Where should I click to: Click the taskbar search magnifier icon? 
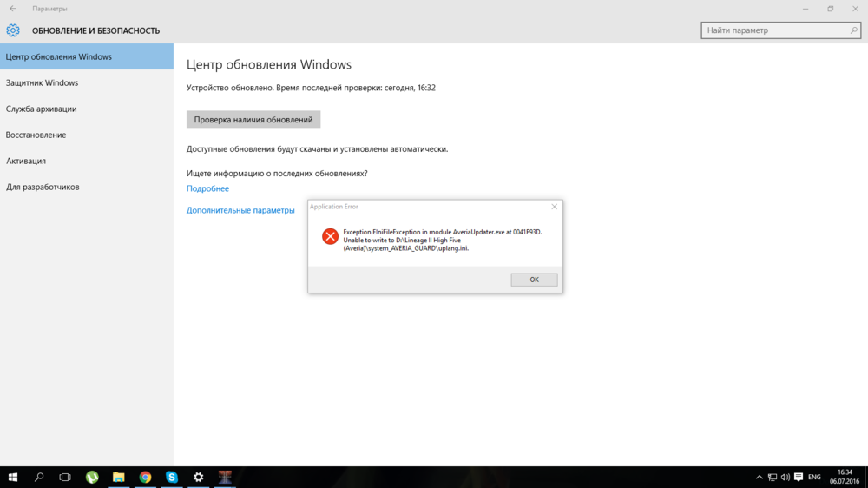click(39, 477)
